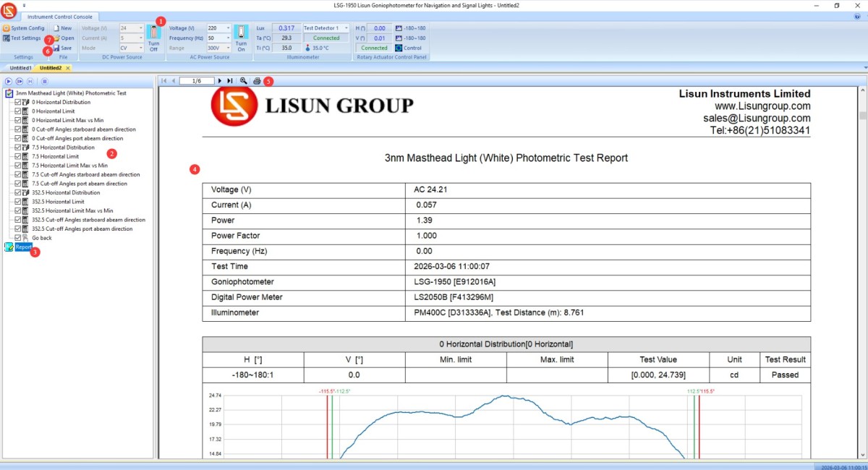Go to next report page
The width and height of the screenshot is (868, 470).
pyautogui.click(x=220, y=81)
